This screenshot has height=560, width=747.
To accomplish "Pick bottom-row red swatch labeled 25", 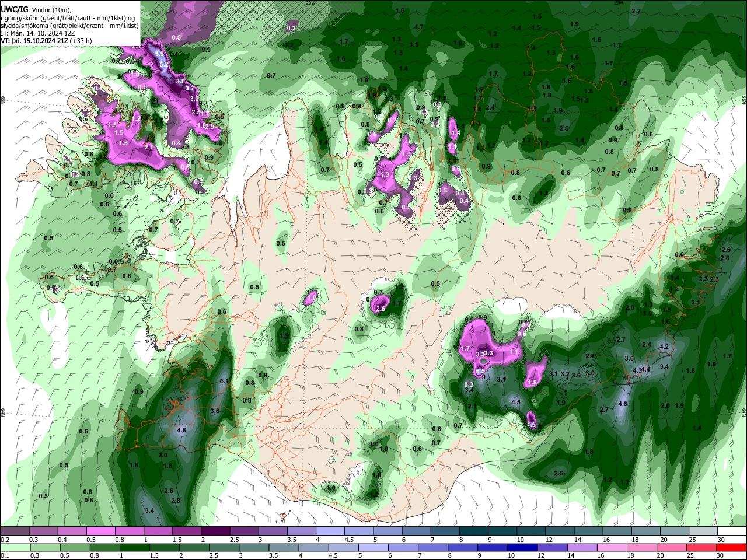I will coord(701,547).
